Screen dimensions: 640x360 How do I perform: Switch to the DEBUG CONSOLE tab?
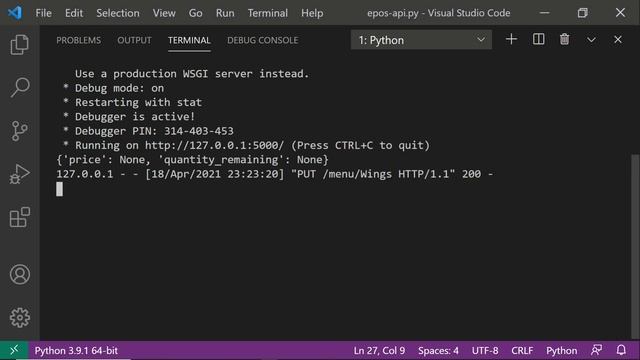[x=262, y=40]
